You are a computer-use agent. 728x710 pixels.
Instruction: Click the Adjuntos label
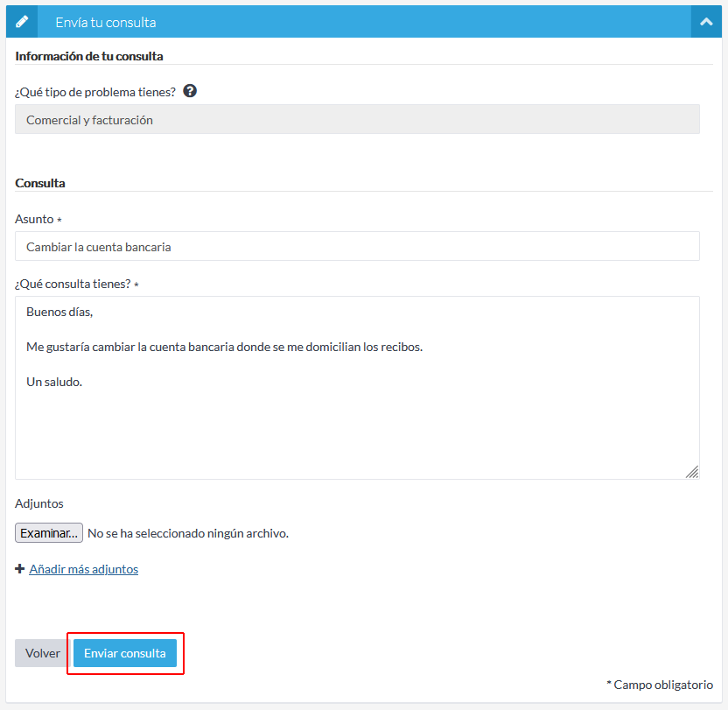(x=39, y=503)
